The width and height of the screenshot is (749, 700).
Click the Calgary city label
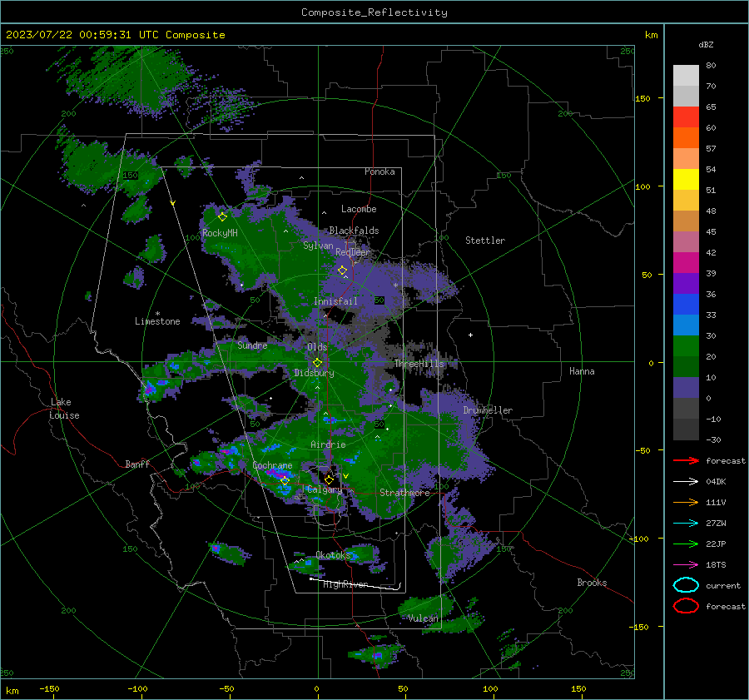(x=325, y=489)
